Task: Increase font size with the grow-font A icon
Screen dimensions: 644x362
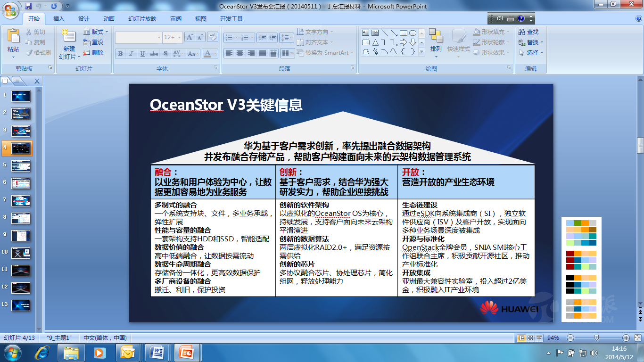Action: [x=189, y=37]
